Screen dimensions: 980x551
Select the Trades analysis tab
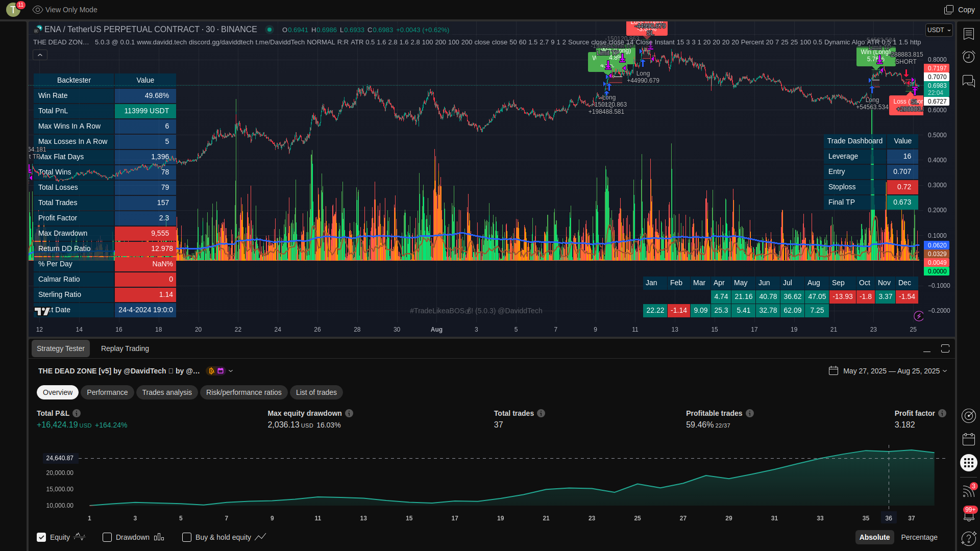[x=167, y=392]
